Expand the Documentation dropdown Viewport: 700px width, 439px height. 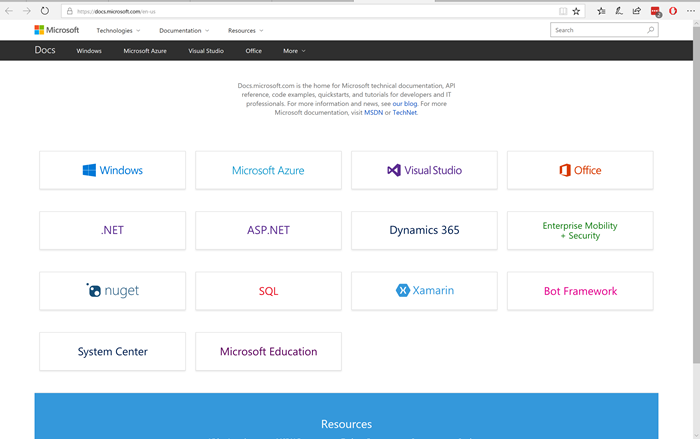tap(184, 30)
